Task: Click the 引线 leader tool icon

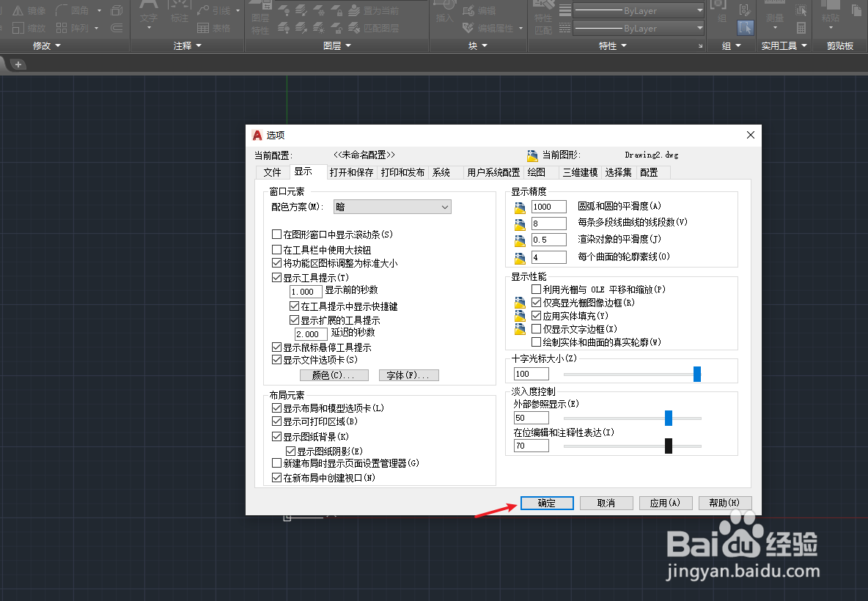Action: (x=203, y=10)
